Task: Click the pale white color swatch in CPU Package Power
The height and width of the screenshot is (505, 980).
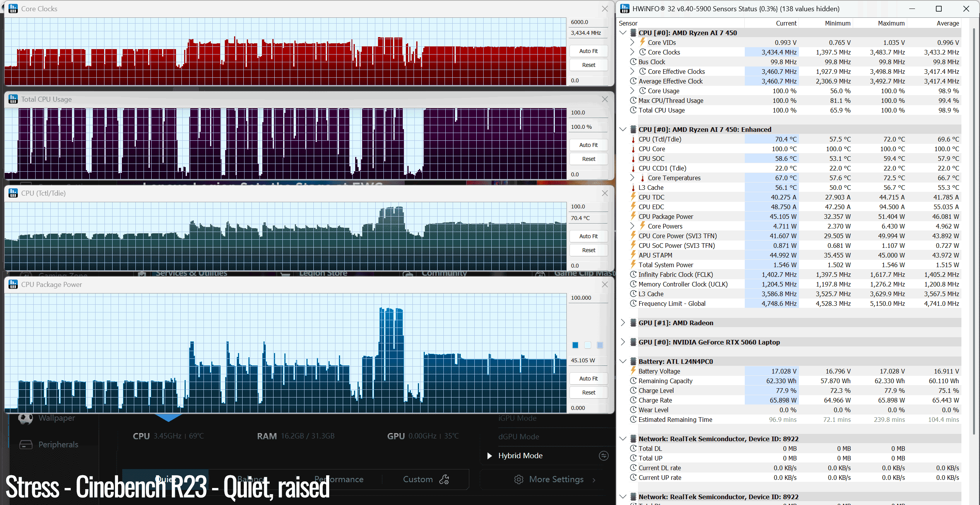Action: tap(588, 345)
